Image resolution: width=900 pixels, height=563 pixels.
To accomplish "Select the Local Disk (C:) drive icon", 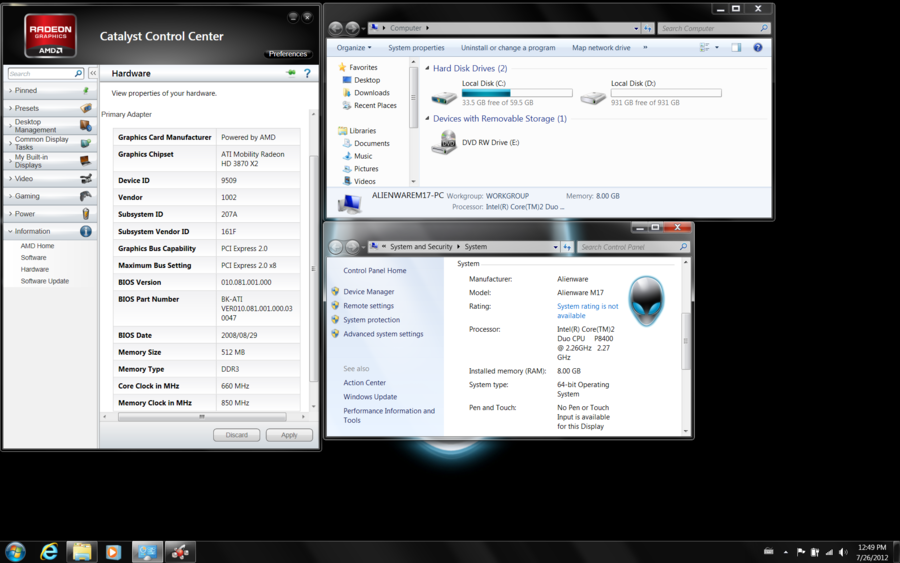I will 444,97.
